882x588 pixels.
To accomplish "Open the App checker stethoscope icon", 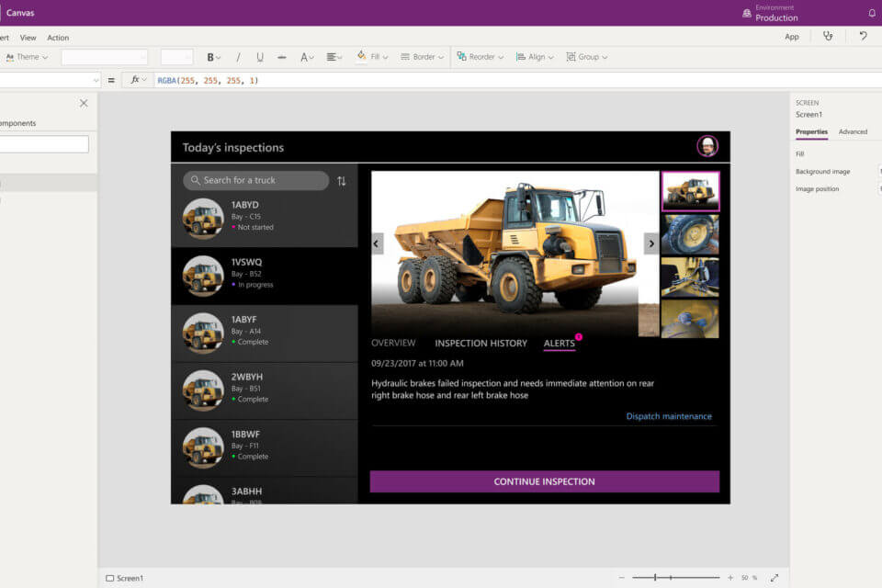I will [x=828, y=37].
